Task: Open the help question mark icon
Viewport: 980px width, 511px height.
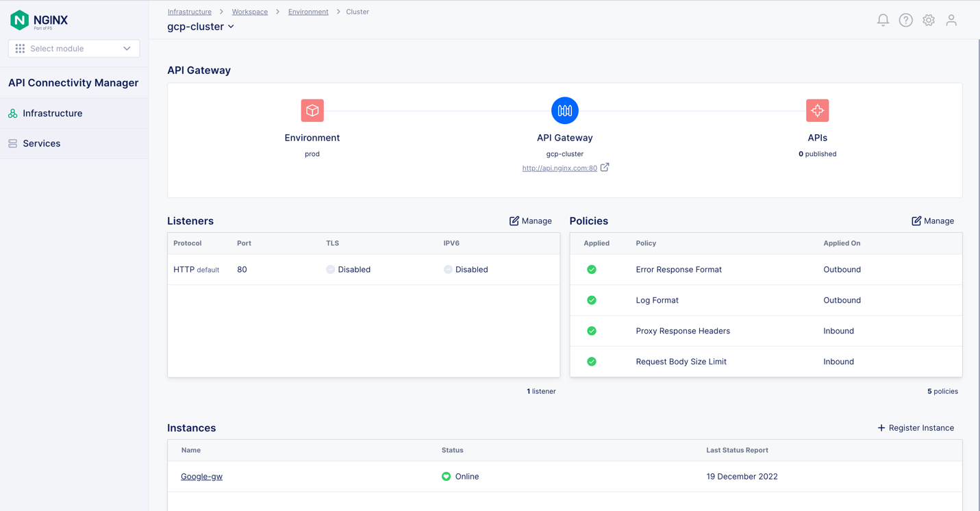Action: pyautogui.click(x=905, y=20)
